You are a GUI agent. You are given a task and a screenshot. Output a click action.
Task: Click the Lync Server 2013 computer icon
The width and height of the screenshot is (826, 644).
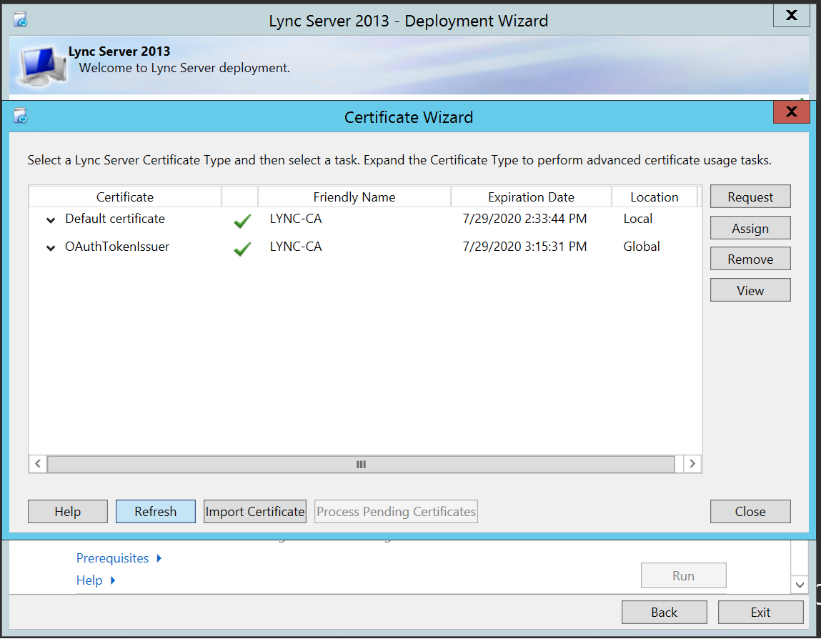pos(44,66)
